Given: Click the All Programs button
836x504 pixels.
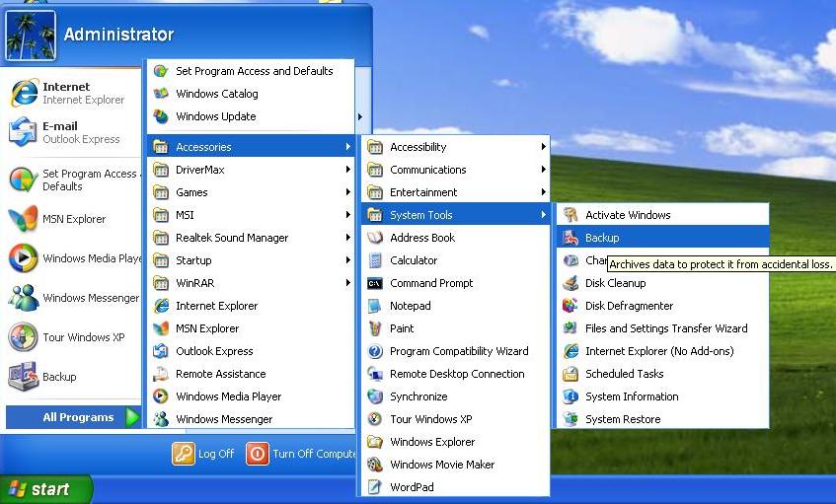Looking at the screenshot, I should click(x=74, y=417).
